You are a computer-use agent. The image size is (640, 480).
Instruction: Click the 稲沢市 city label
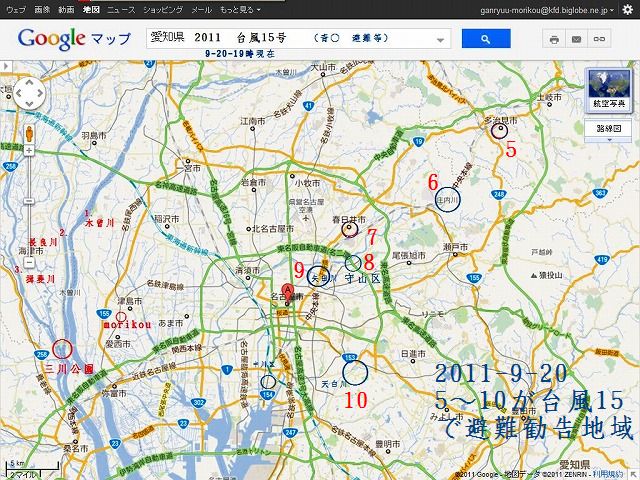point(167,219)
